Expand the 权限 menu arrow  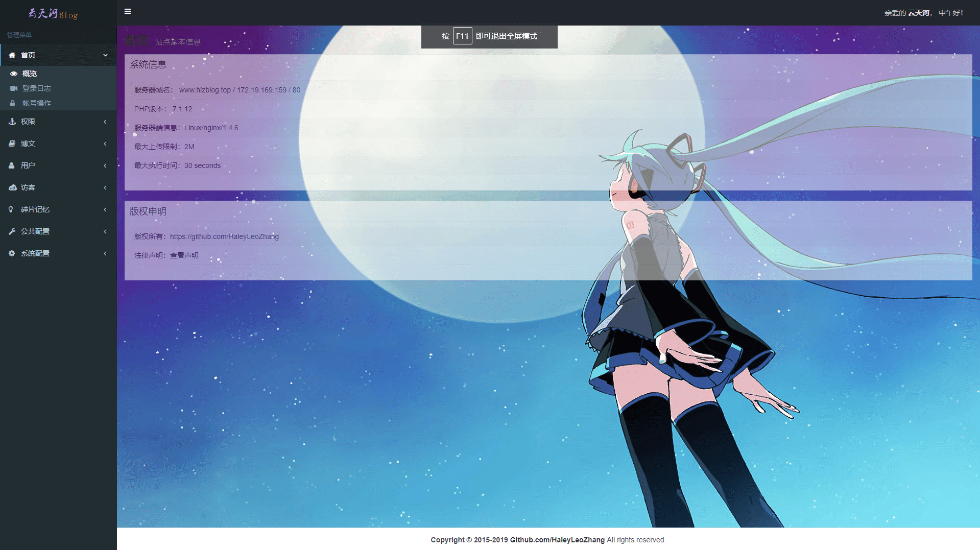click(x=105, y=122)
